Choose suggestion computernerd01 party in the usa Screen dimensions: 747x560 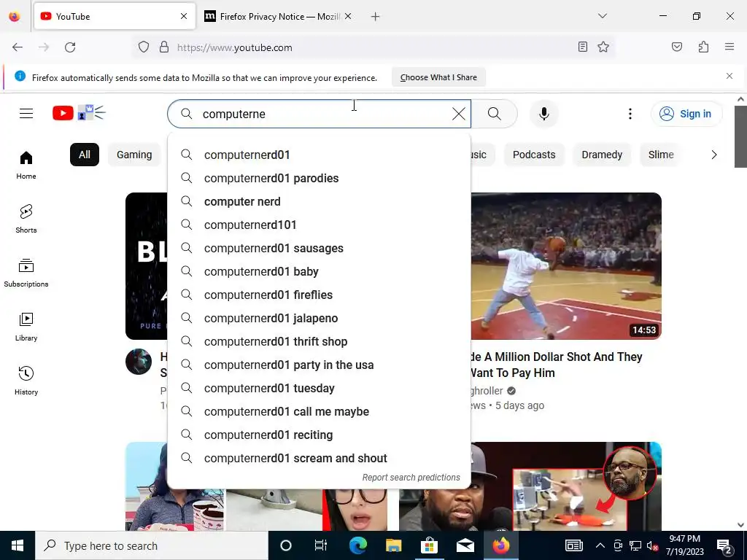[320, 365]
